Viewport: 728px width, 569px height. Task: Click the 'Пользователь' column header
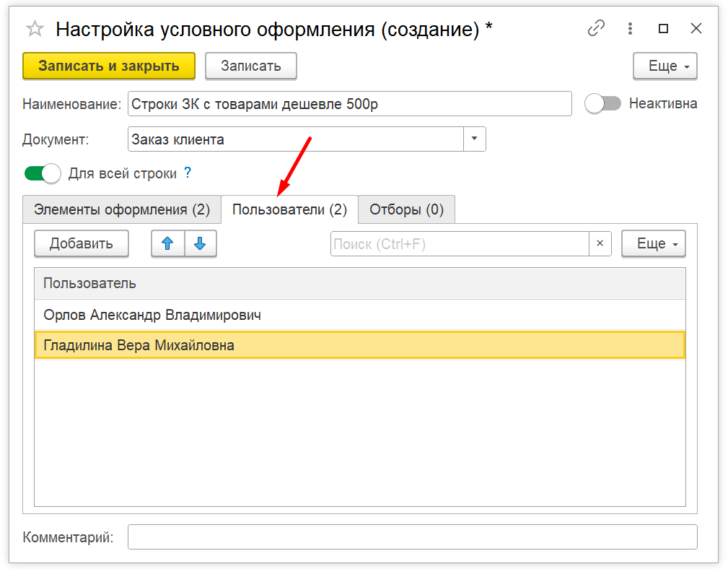point(360,283)
